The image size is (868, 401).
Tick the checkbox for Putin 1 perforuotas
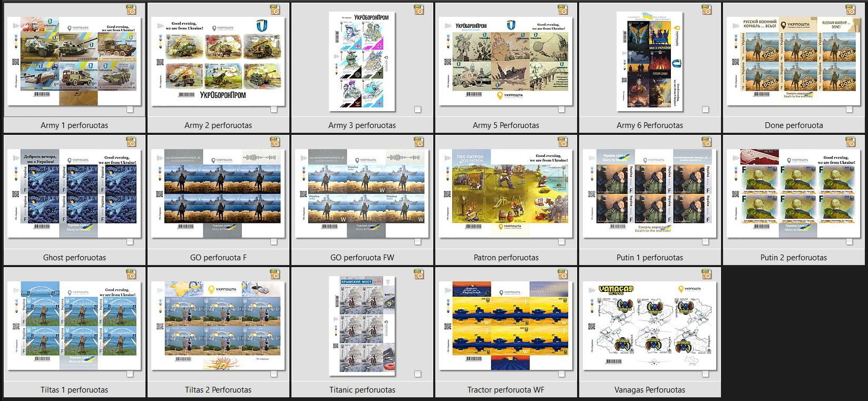click(x=706, y=242)
